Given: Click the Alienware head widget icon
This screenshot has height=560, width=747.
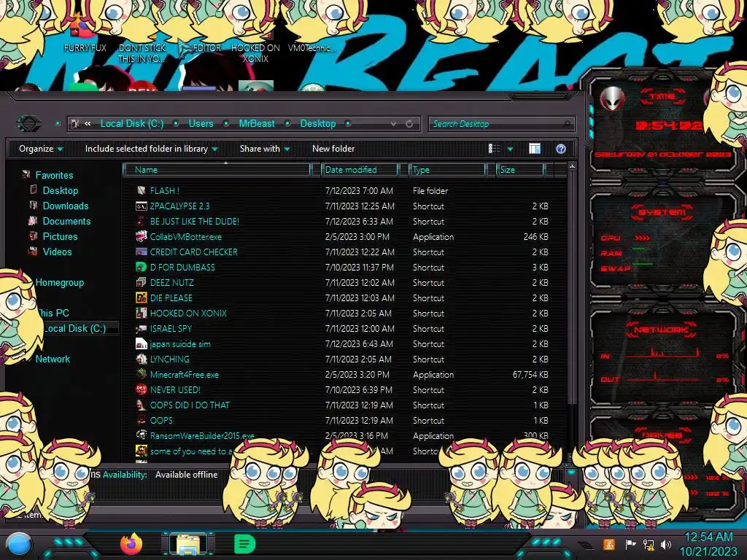Looking at the screenshot, I should pyautogui.click(x=613, y=99).
